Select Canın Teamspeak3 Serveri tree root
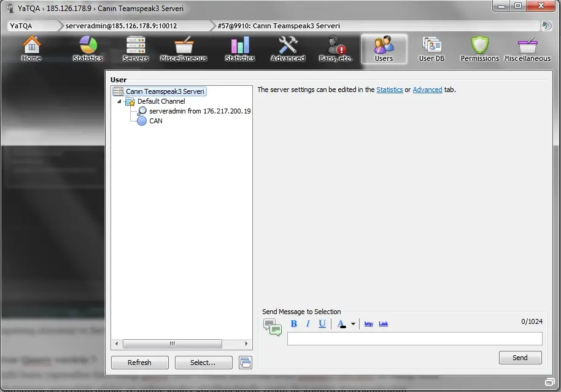Viewport: 561px width, 392px height. tap(160, 91)
